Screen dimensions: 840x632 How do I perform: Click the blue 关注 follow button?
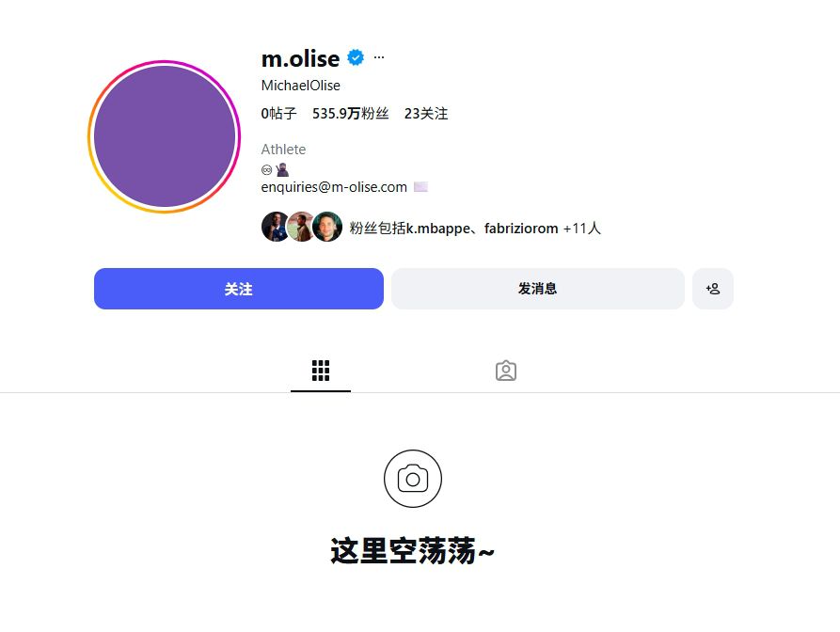tap(239, 289)
